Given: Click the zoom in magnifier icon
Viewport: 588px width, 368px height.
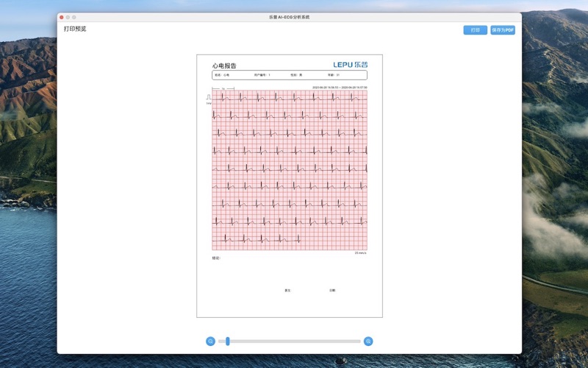Looking at the screenshot, I should click(x=368, y=341).
